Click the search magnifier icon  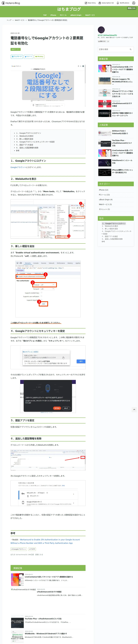[x=130, y=49]
